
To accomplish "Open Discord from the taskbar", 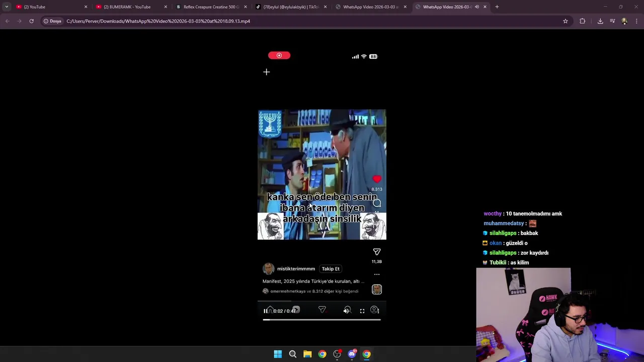I will pos(352,354).
